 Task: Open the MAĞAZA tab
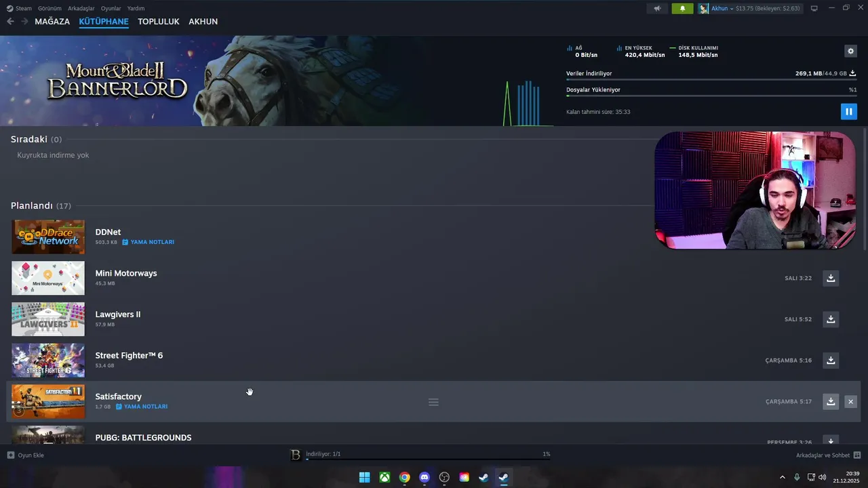pyautogui.click(x=52, y=22)
